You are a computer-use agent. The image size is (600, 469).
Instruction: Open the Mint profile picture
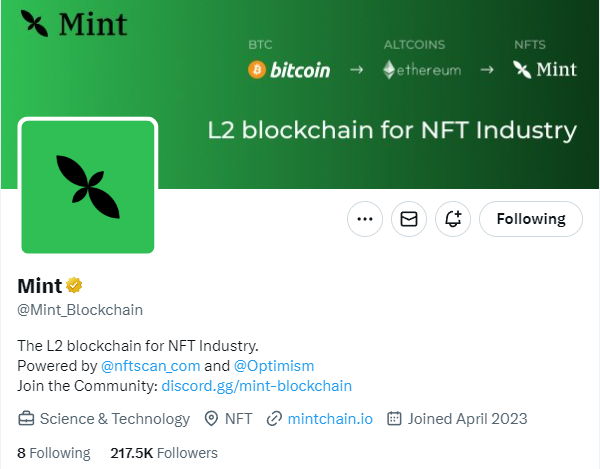88,187
